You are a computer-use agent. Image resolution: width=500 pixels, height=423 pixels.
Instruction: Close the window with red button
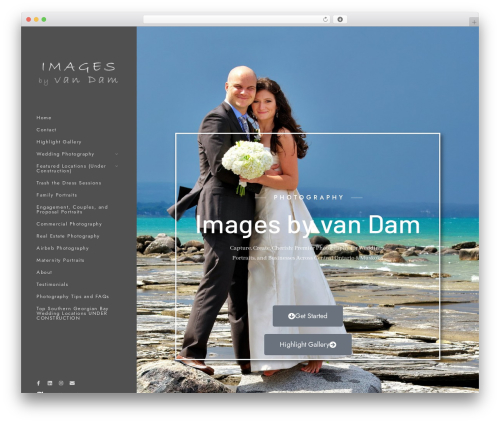(29, 19)
